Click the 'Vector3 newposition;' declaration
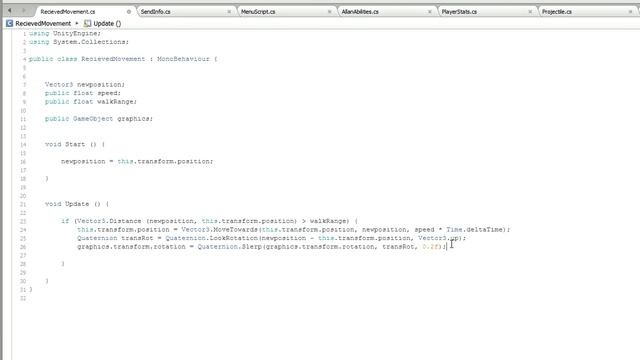 pos(84,84)
